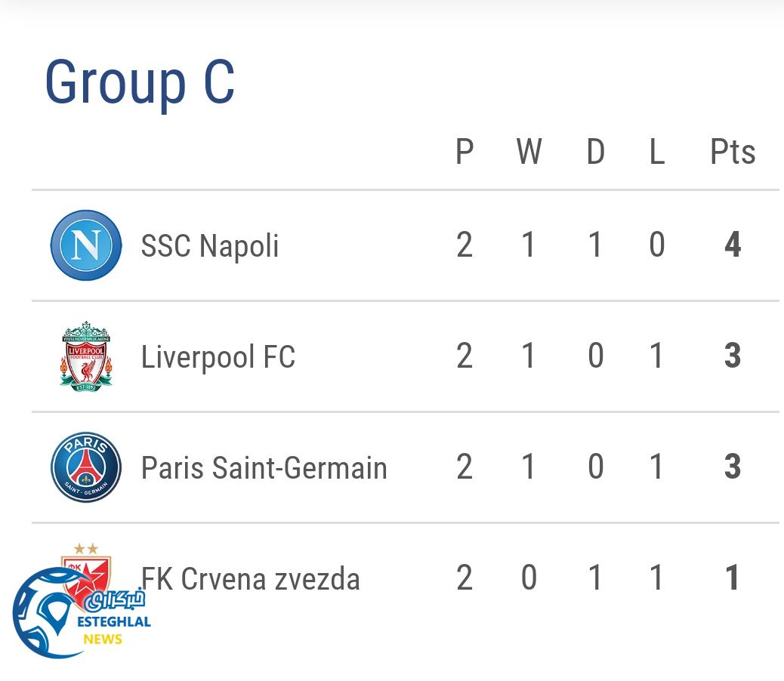Click Napoli's points total of 4

[x=733, y=245]
